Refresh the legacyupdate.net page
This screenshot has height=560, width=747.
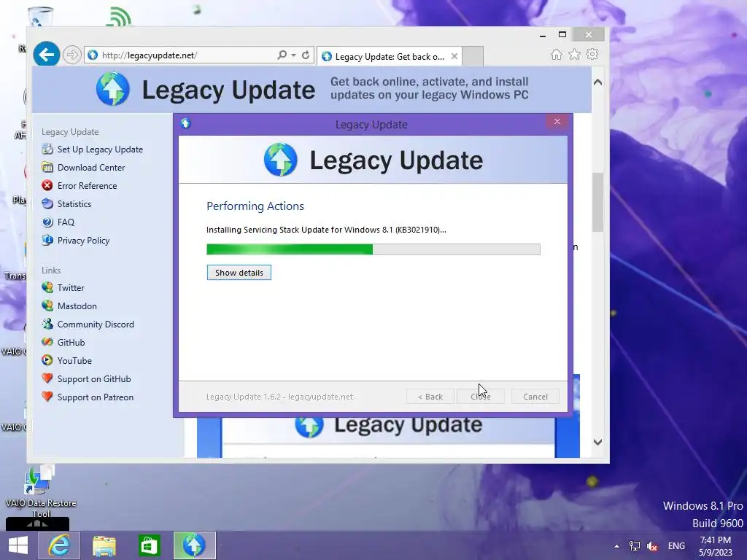306,55
